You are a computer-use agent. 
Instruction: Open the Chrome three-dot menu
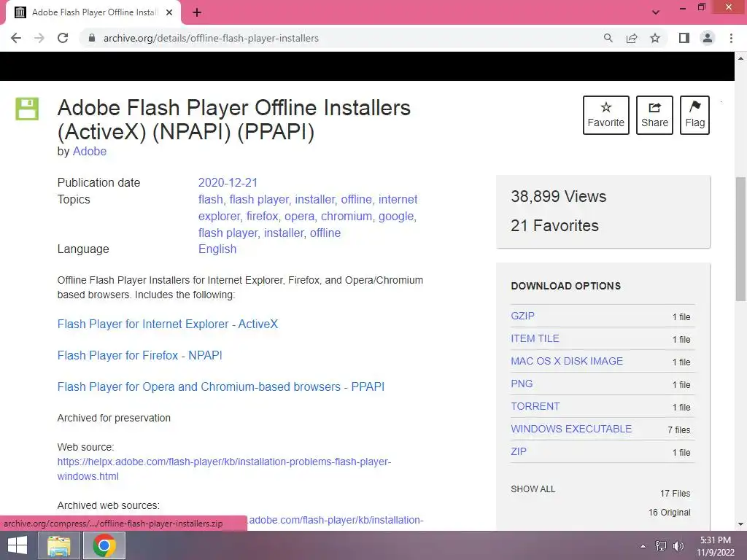(731, 38)
